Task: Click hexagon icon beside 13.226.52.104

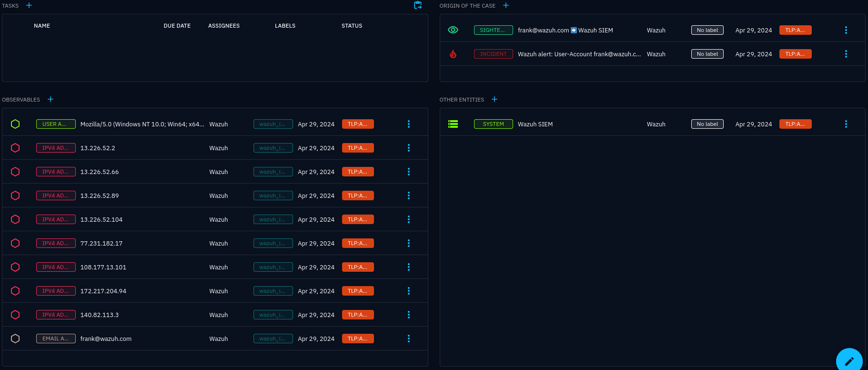Action: pyautogui.click(x=15, y=219)
